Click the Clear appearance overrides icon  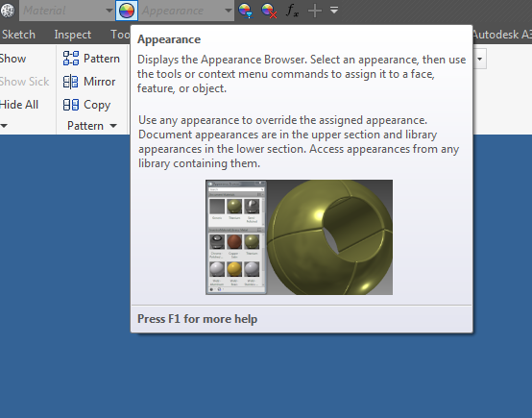pos(269,11)
